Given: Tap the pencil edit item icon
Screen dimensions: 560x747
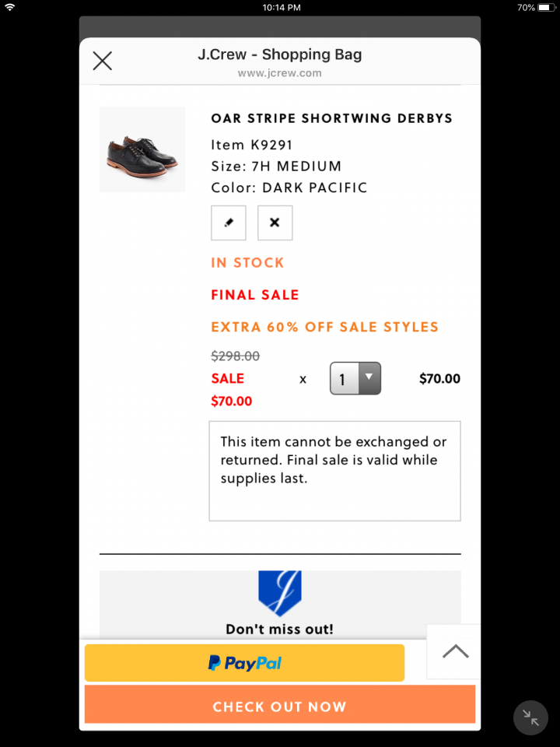Looking at the screenshot, I should (229, 223).
